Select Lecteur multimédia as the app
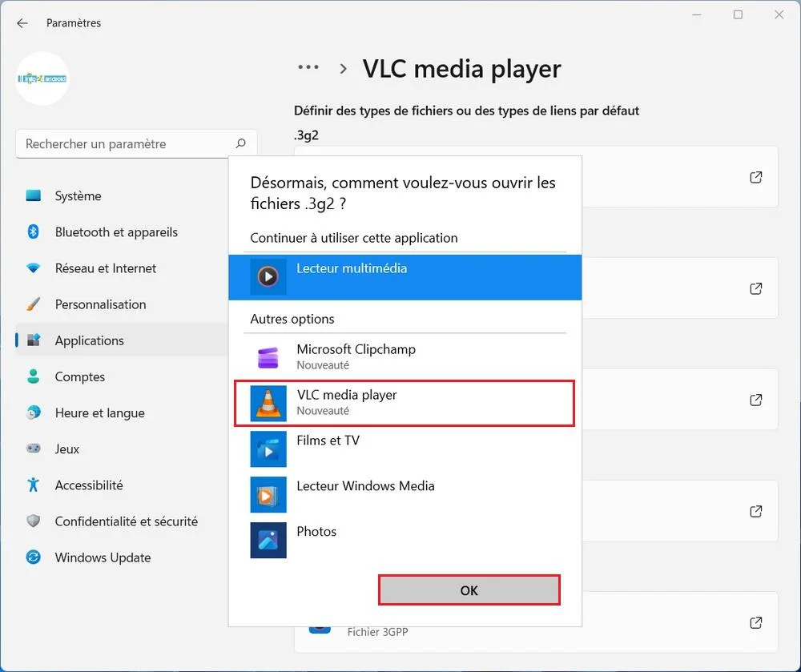The image size is (801, 672). [x=405, y=277]
